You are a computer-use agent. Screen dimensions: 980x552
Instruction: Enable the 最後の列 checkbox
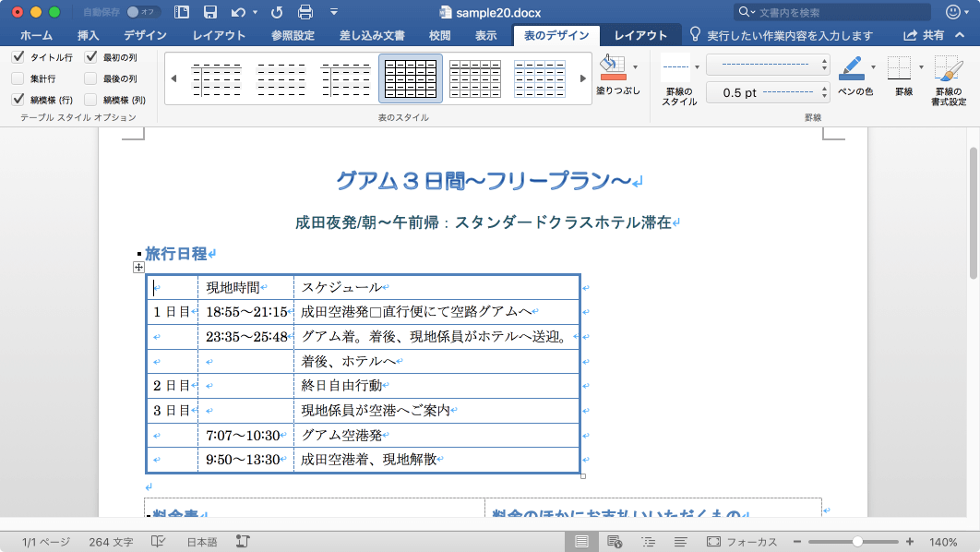pyautogui.click(x=90, y=78)
